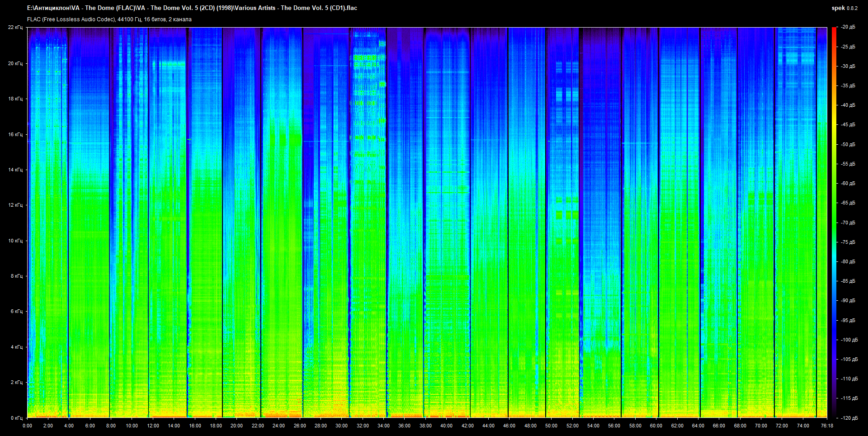
Task: Select the 64:00 time axis marker
Action: tap(698, 426)
